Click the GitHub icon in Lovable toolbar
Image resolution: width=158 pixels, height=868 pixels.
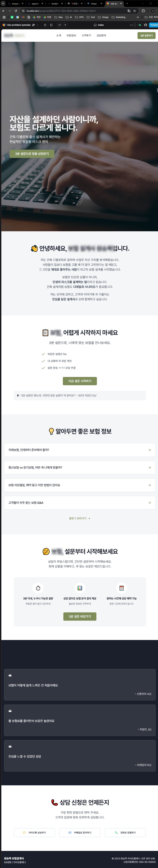tap(146, 25)
